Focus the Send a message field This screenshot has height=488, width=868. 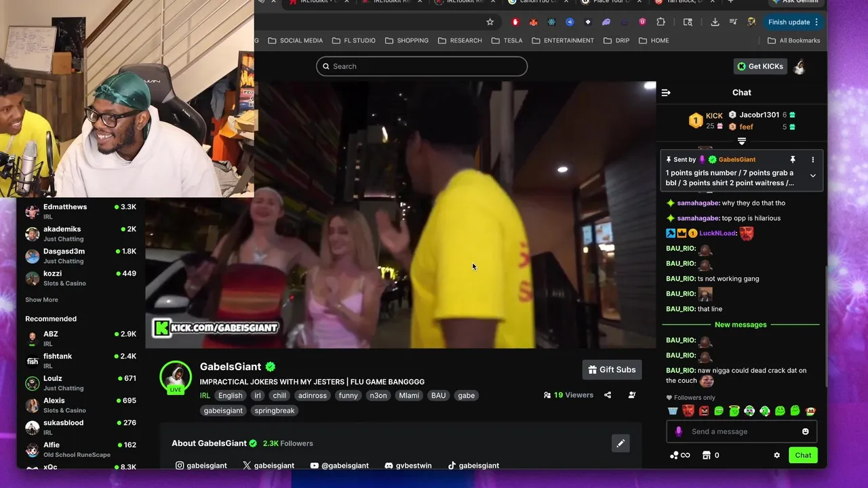click(742, 432)
